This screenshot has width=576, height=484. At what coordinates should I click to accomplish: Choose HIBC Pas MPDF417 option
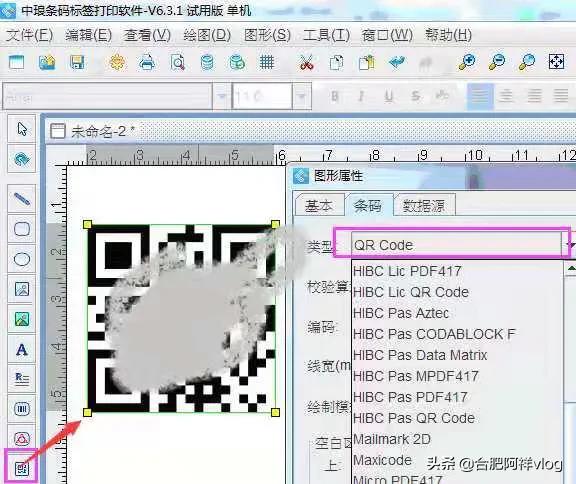coord(457,376)
